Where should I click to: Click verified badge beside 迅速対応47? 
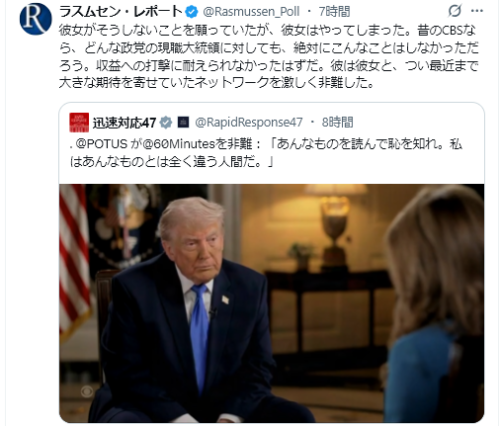point(166,123)
